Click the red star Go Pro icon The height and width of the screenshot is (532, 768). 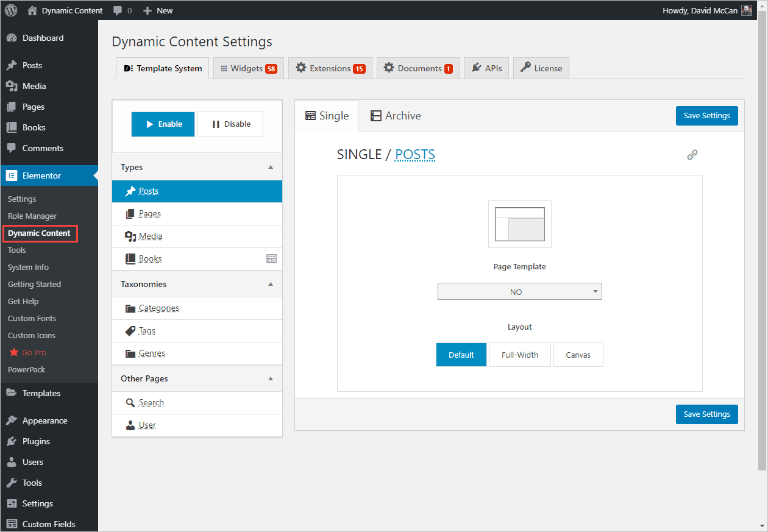(14, 352)
